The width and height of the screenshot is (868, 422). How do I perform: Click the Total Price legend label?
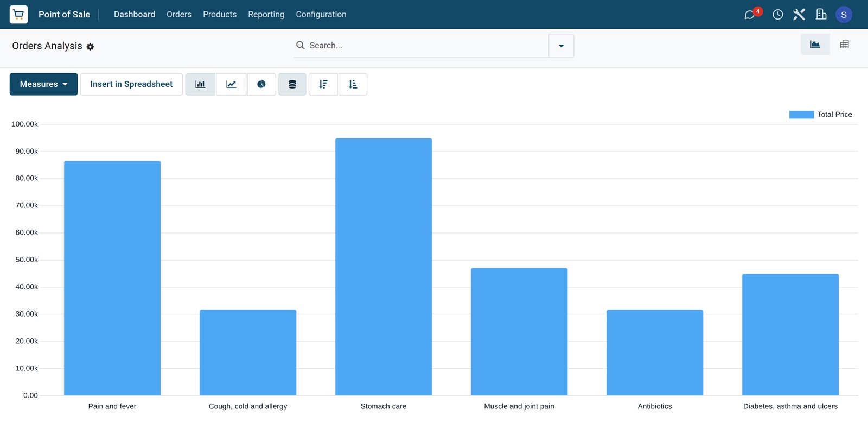pos(834,115)
